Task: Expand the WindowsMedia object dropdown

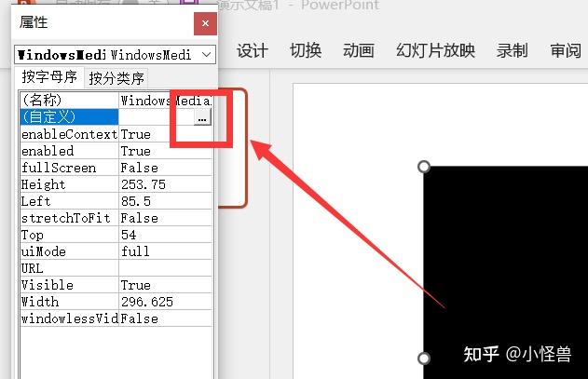Action: (206, 55)
